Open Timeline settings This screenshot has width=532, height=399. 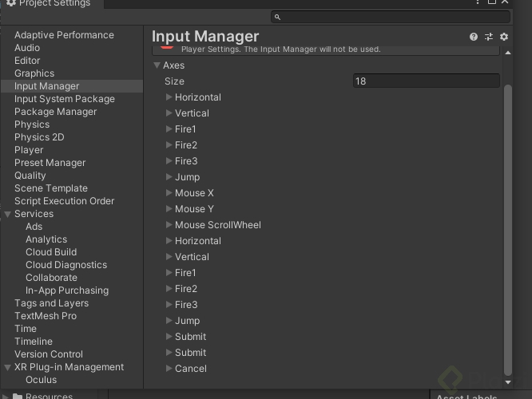tap(34, 342)
